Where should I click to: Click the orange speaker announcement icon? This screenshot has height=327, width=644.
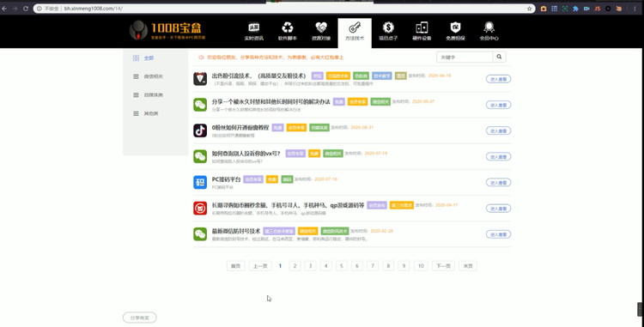(x=201, y=58)
